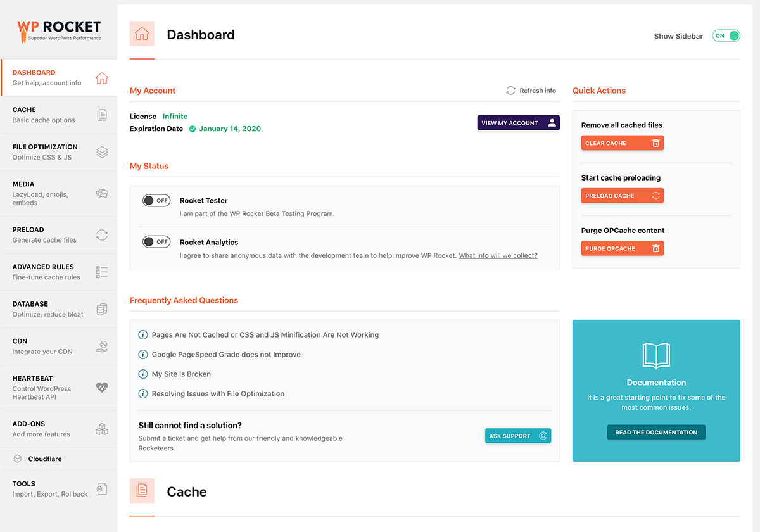760x532 pixels.
Task: Expand Google PageSpeed Grade FAQ entry
Action: point(226,355)
